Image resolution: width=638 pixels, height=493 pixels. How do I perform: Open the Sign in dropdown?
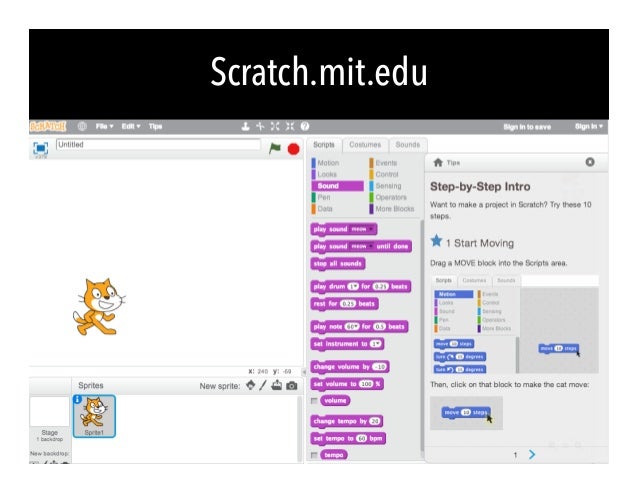pyautogui.click(x=588, y=127)
